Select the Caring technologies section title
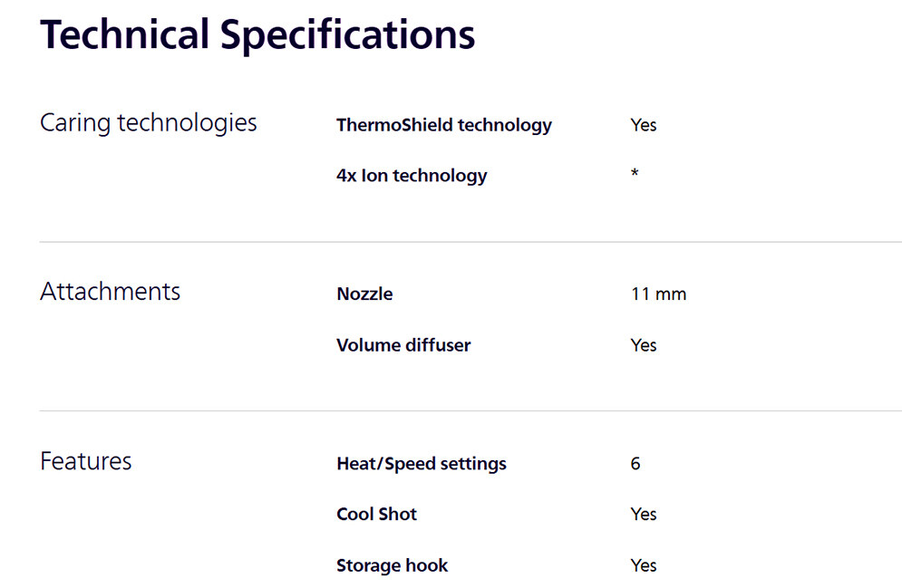This screenshot has height=588, width=902. (149, 122)
